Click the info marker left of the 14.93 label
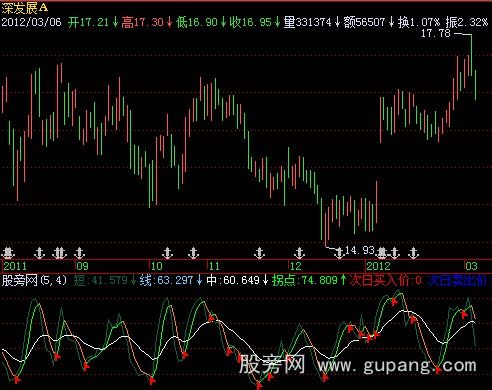 tap(339, 253)
